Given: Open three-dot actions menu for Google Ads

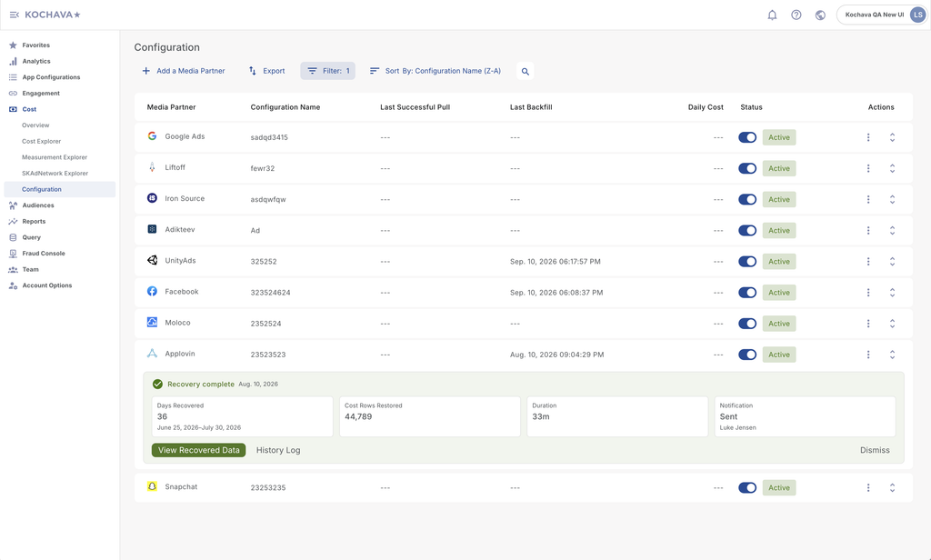Looking at the screenshot, I should point(868,137).
